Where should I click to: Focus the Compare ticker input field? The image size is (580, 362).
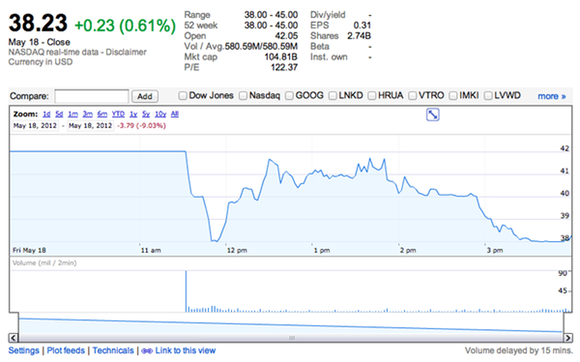pyautogui.click(x=92, y=96)
